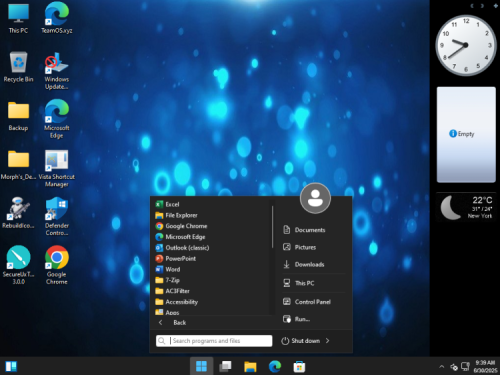The image size is (500, 375).
Task: Click the start menu programs list scrollbar
Action: point(272,227)
